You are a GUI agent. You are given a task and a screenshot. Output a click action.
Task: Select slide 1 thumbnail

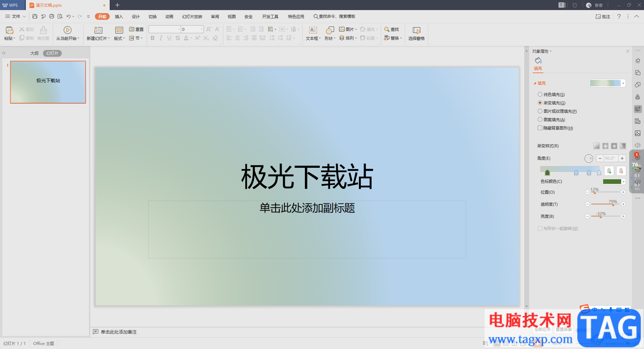tap(48, 82)
